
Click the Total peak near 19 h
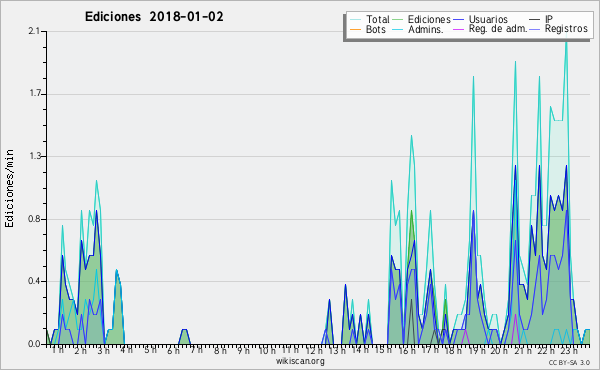[x=473, y=77]
